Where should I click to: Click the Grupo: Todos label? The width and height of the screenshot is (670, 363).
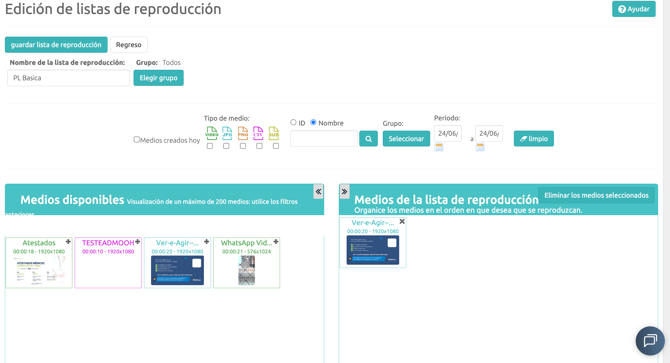point(158,62)
